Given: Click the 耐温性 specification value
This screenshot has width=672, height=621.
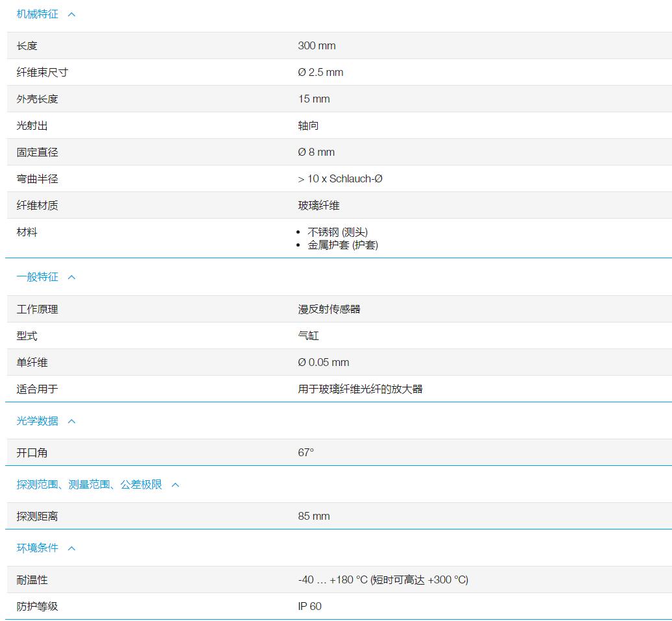Looking at the screenshot, I should tap(381, 579).
